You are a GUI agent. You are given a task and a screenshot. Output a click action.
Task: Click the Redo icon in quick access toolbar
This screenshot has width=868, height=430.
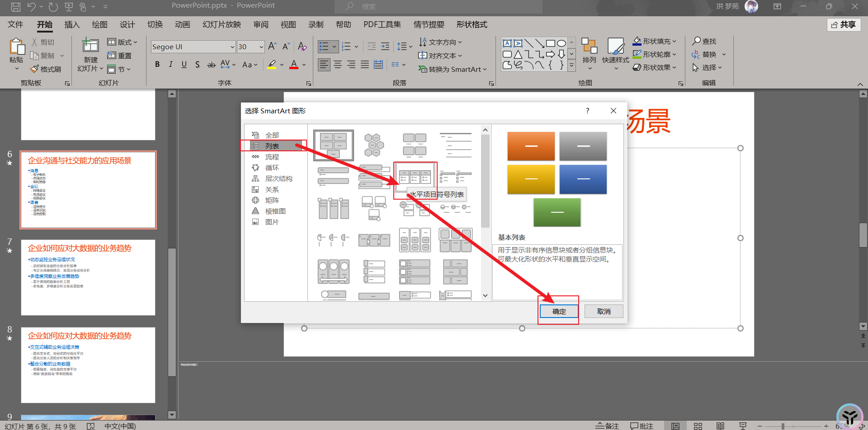[x=53, y=7]
